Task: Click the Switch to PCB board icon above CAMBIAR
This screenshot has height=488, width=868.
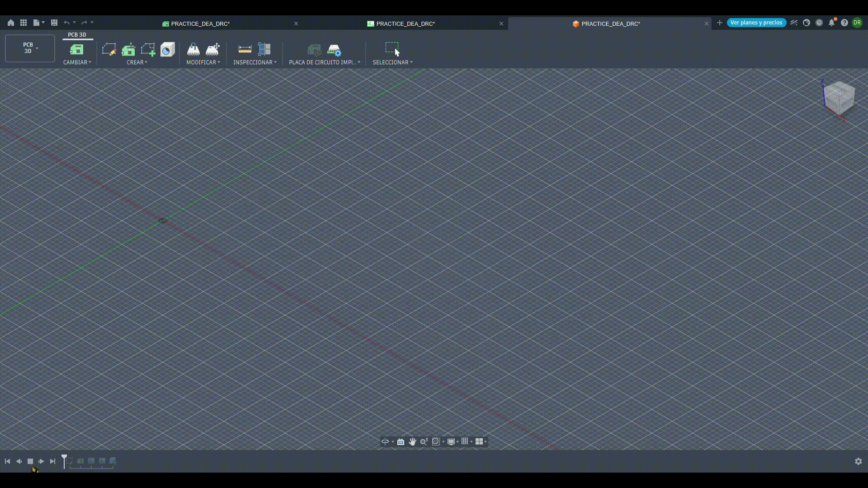Action: click(77, 49)
